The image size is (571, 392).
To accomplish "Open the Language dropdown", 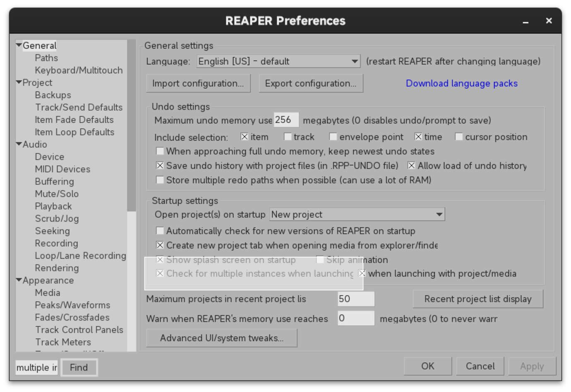I will click(x=278, y=61).
